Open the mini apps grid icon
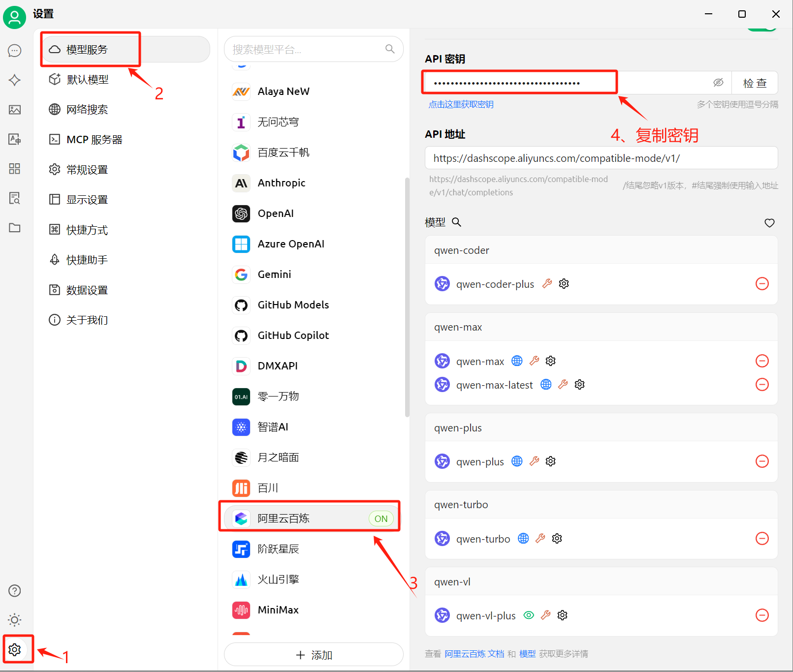The width and height of the screenshot is (793, 672). point(15,169)
